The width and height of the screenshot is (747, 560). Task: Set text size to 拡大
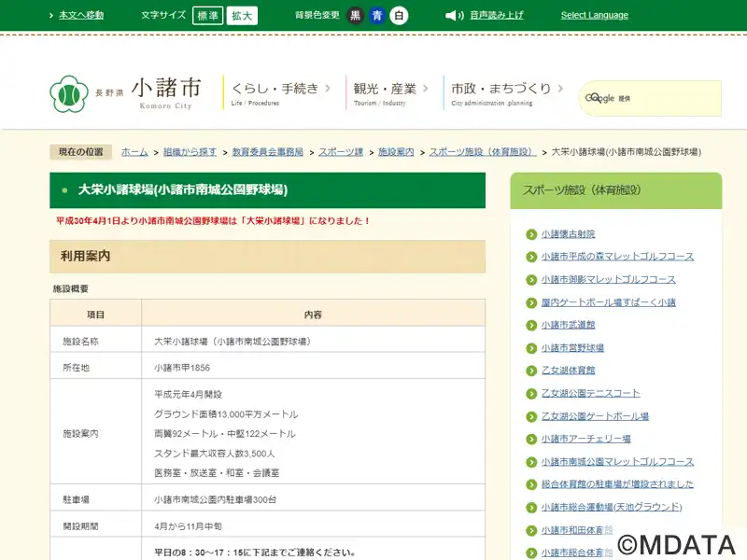click(242, 15)
